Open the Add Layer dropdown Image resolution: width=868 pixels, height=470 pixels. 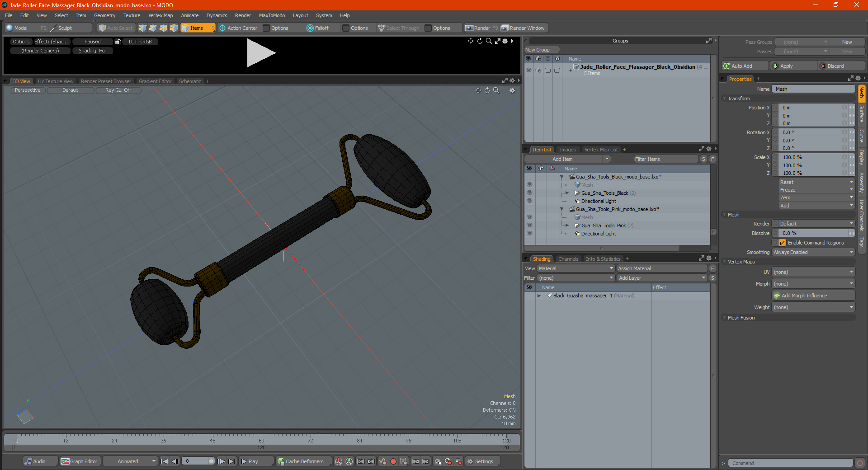(662, 278)
